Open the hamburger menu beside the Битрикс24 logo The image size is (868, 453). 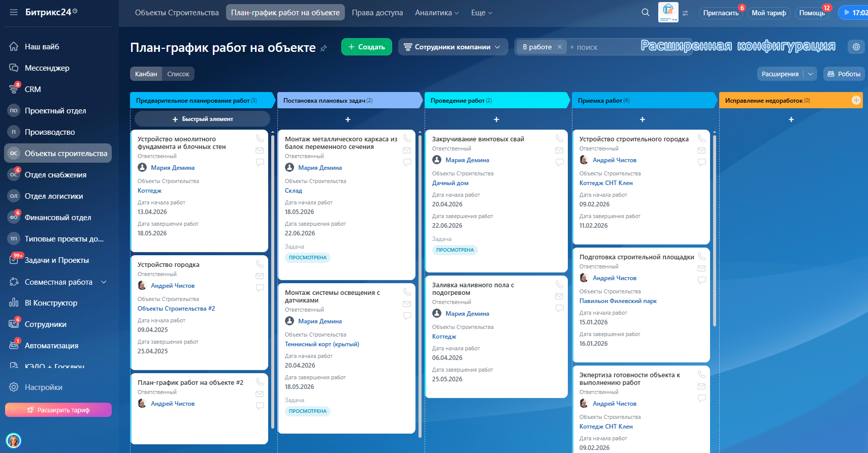[x=14, y=12]
